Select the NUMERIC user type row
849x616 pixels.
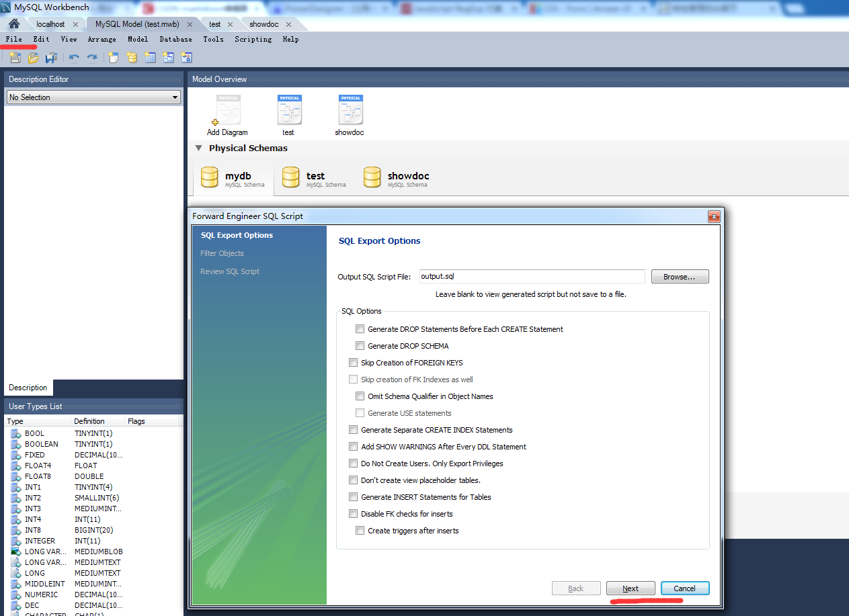pos(93,595)
